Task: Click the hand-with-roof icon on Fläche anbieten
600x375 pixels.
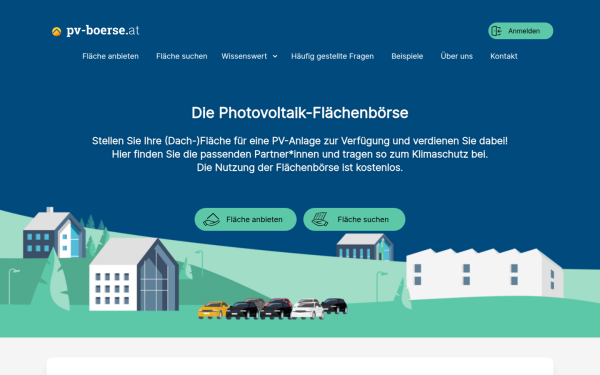Action: click(211, 220)
